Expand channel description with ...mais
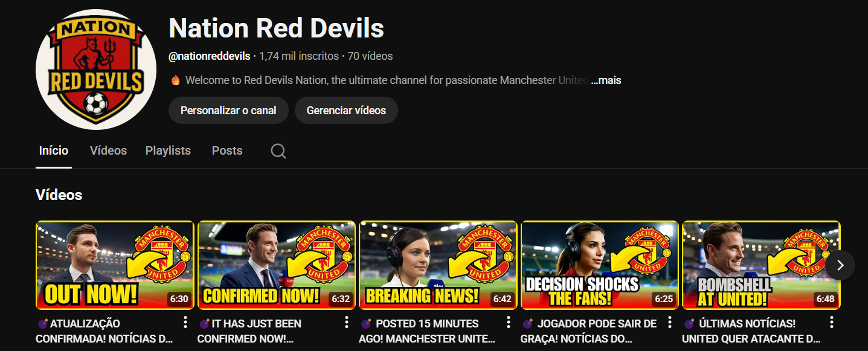 tap(606, 80)
